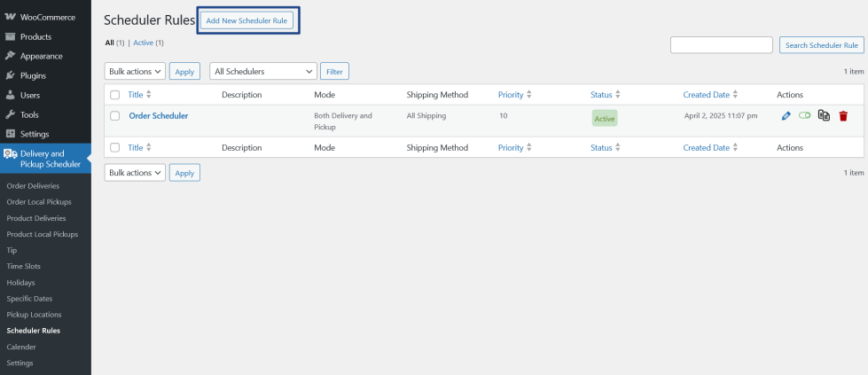Click the Appearance paintbrush icon
The image size is (868, 375).
(11, 56)
